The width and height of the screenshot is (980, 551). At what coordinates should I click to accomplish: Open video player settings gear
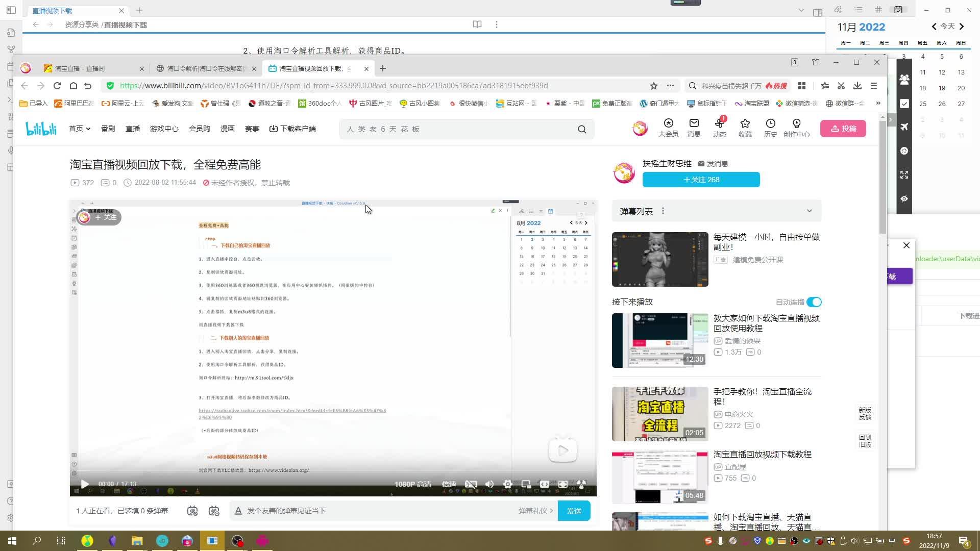pyautogui.click(x=508, y=484)
